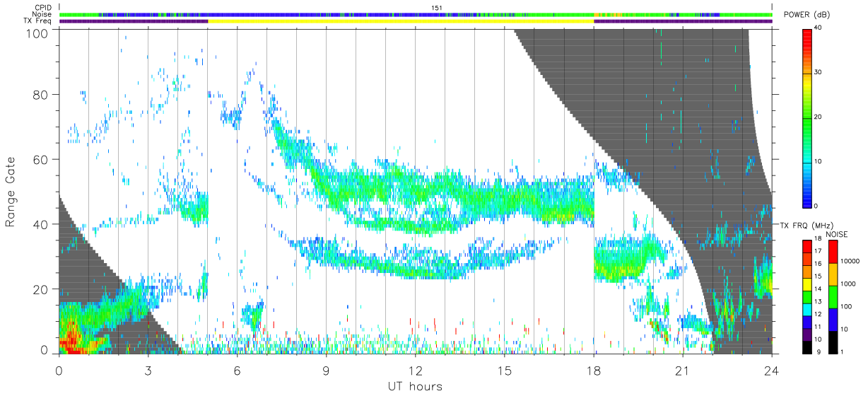Click the 'Range Gate' axis title
868x401 pixels.
click(11, 192)
